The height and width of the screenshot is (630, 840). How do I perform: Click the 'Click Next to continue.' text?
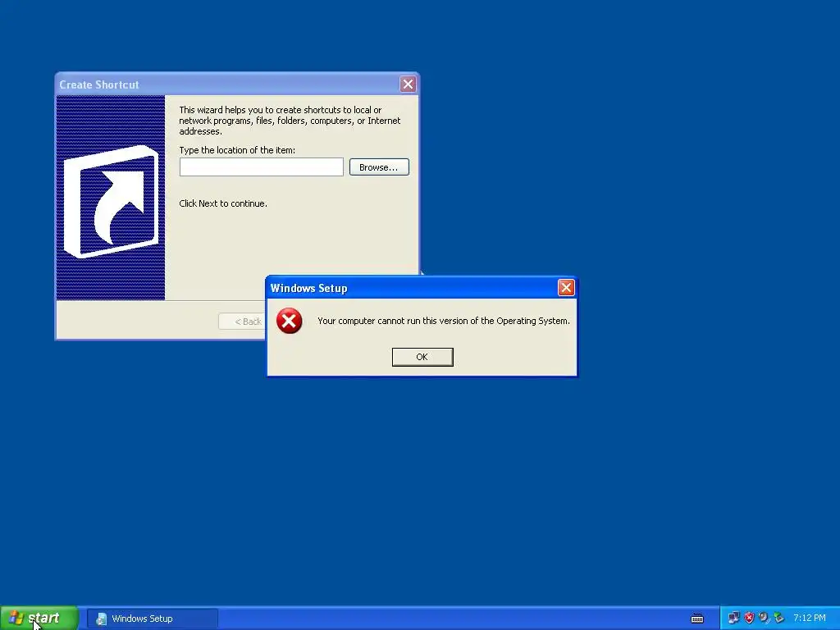pos(223,203)
